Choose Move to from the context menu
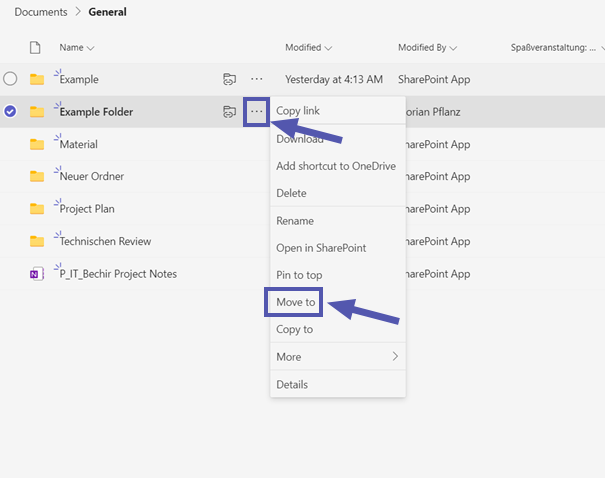 [x=295, y=302]
